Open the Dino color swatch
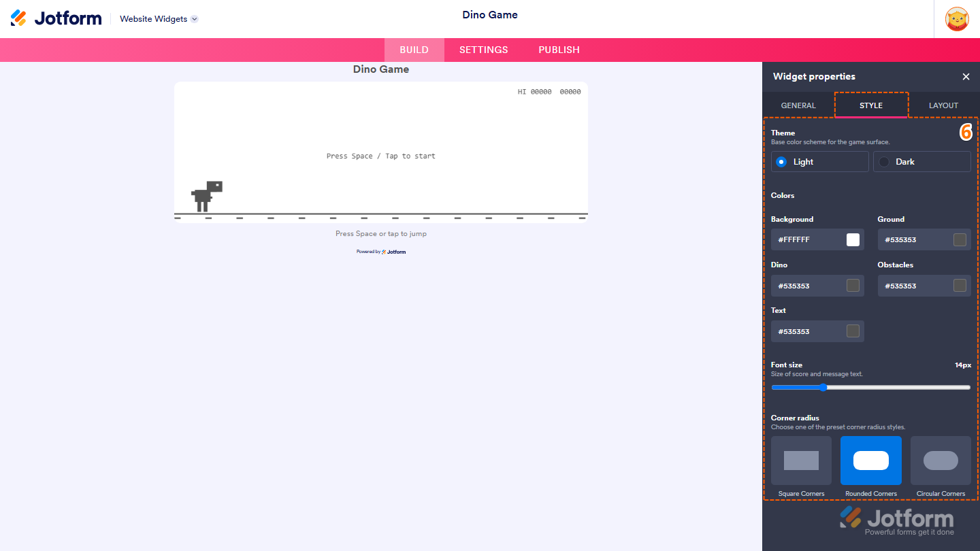This screenshot has width=980, height=551. (853, 286)
